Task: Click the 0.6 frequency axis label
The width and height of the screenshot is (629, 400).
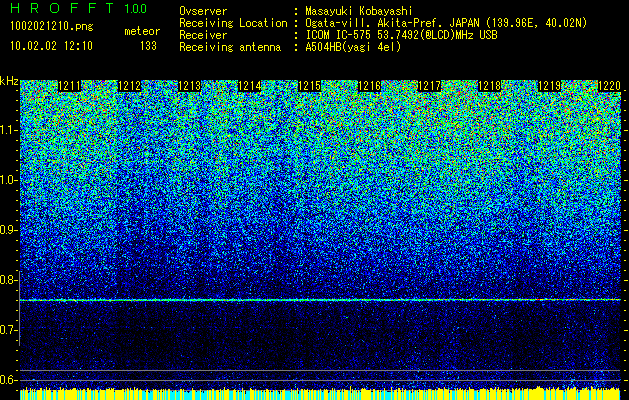Action: [x=8, y=380]
